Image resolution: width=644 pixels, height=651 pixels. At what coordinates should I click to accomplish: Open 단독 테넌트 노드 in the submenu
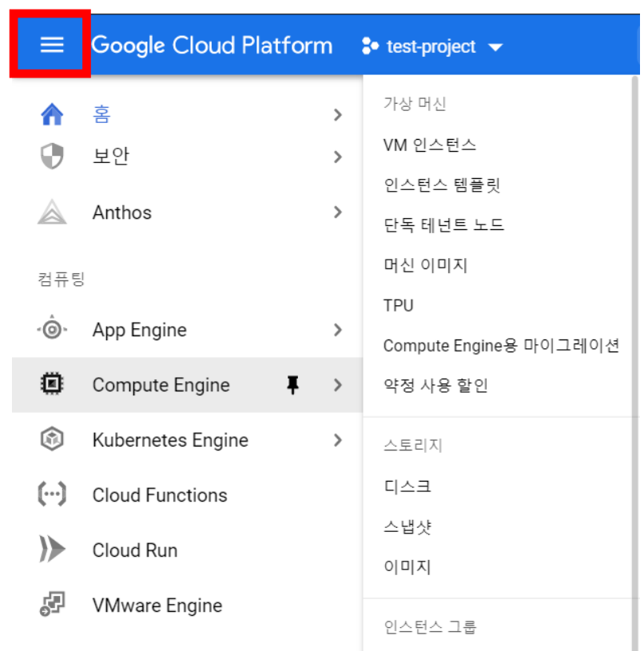444,225
